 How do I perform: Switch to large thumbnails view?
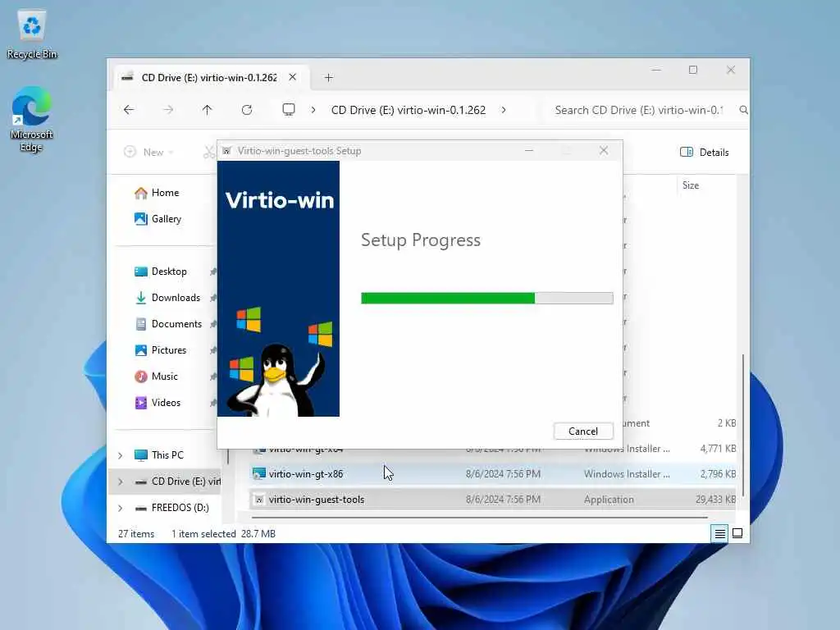click(737, 533)
